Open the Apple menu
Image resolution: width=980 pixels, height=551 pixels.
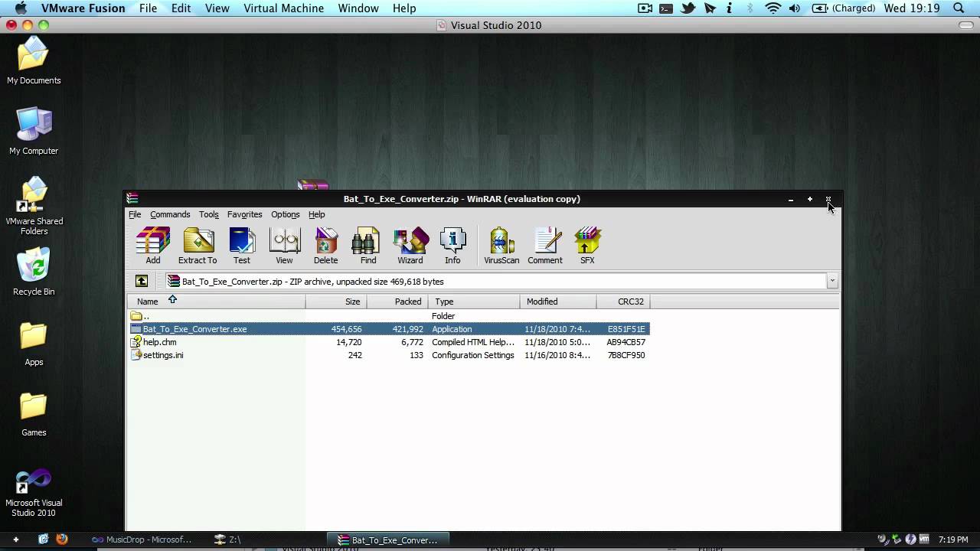click(21, 8)
